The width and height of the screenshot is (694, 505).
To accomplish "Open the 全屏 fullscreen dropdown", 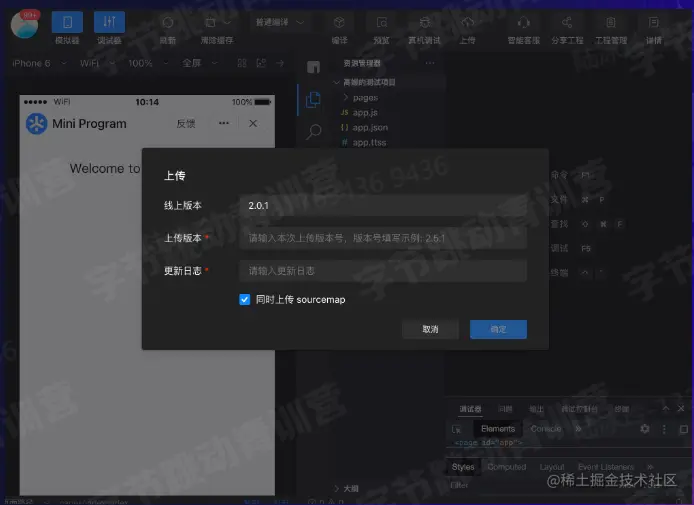I will (200, 63).
